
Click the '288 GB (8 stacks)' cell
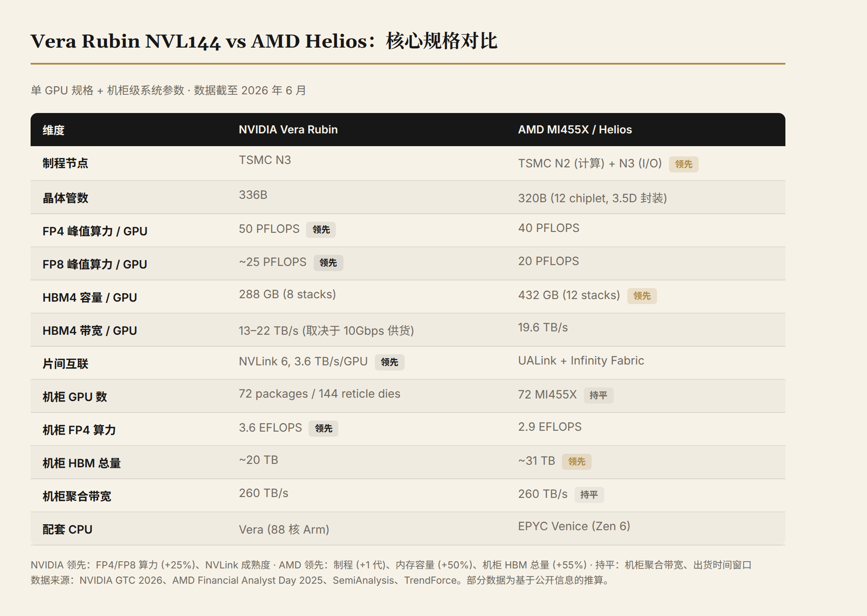click(287, 294)
